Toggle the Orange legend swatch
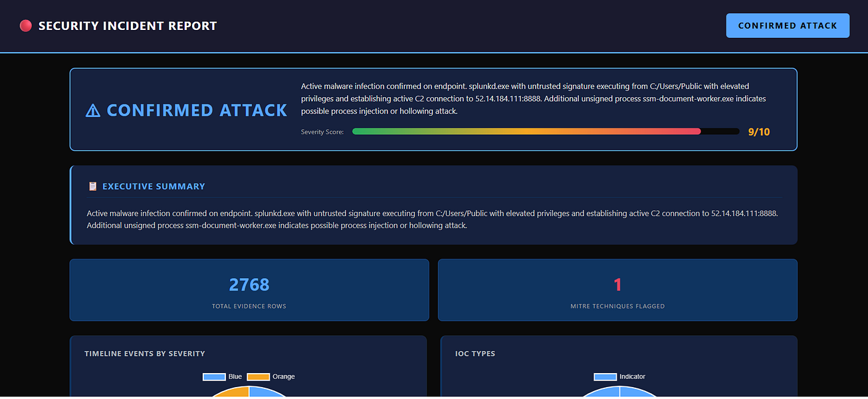 click(x=259, y=376)
